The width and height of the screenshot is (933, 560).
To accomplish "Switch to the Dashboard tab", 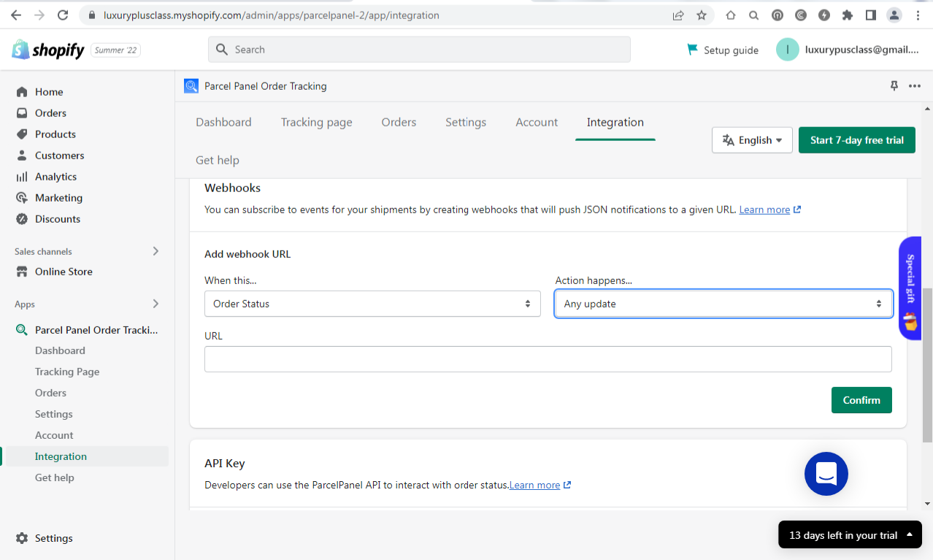I will click(x=223, y=122).
